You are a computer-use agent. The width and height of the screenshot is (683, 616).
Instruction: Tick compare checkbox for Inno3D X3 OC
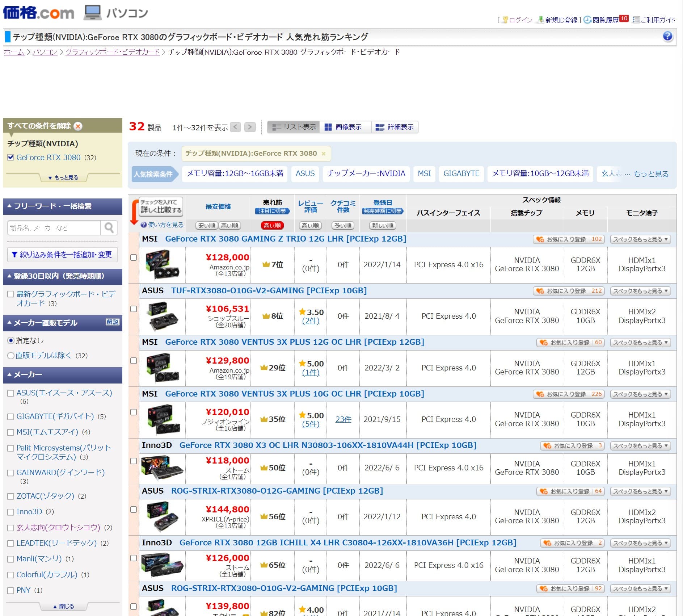coord(134,461)
